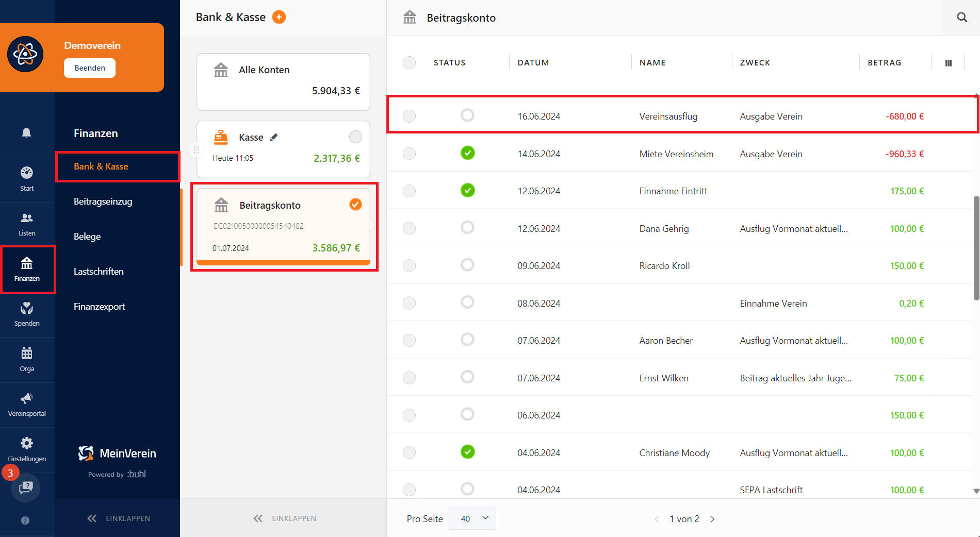
Task: Open the column settings icon
Action: (x=949, y=63)
